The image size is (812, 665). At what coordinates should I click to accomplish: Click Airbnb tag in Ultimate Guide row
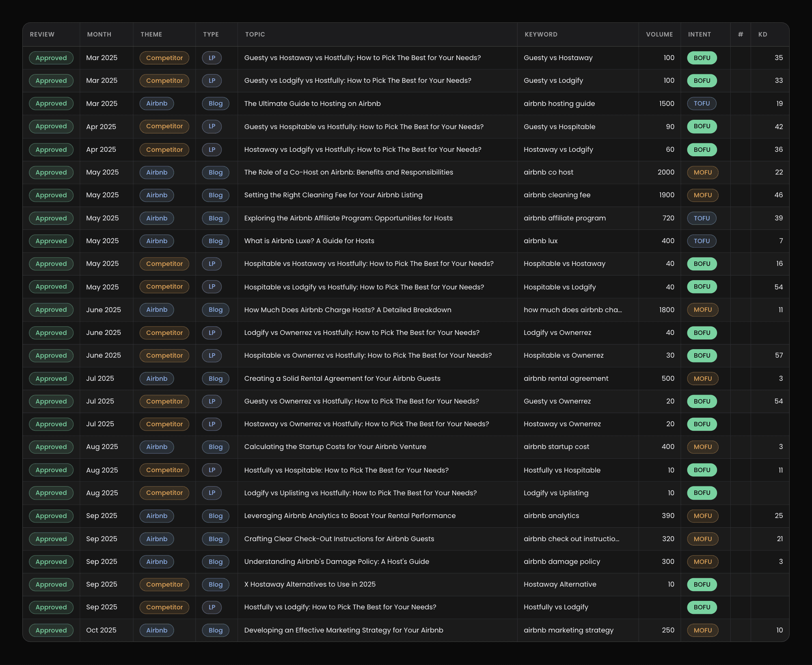(157, 104)
